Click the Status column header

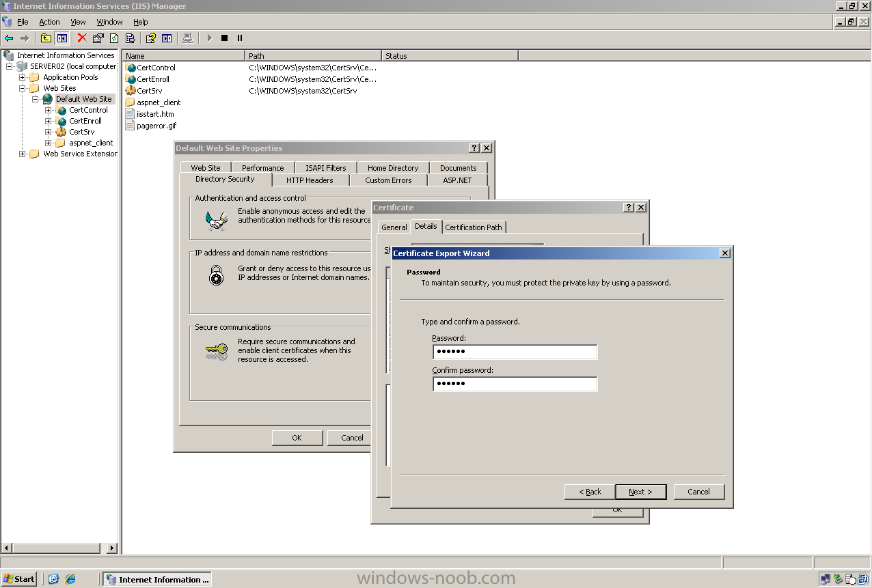pos(450,56)
